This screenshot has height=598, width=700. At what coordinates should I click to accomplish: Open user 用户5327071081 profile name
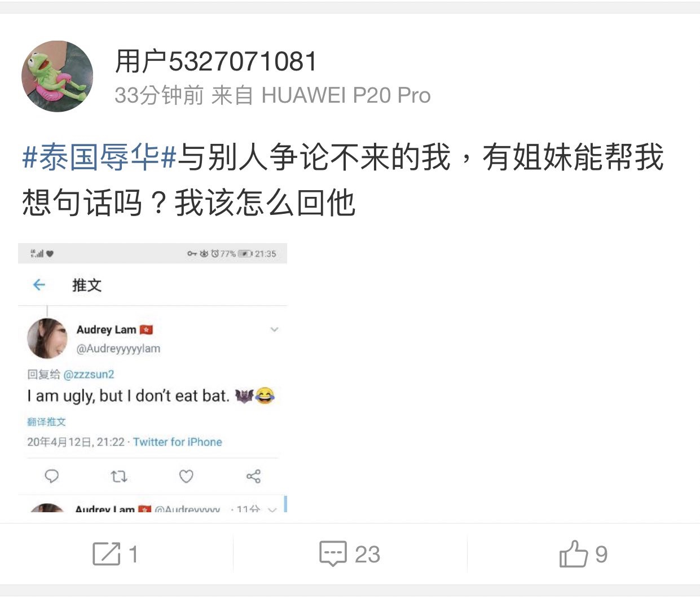[217, 61]
